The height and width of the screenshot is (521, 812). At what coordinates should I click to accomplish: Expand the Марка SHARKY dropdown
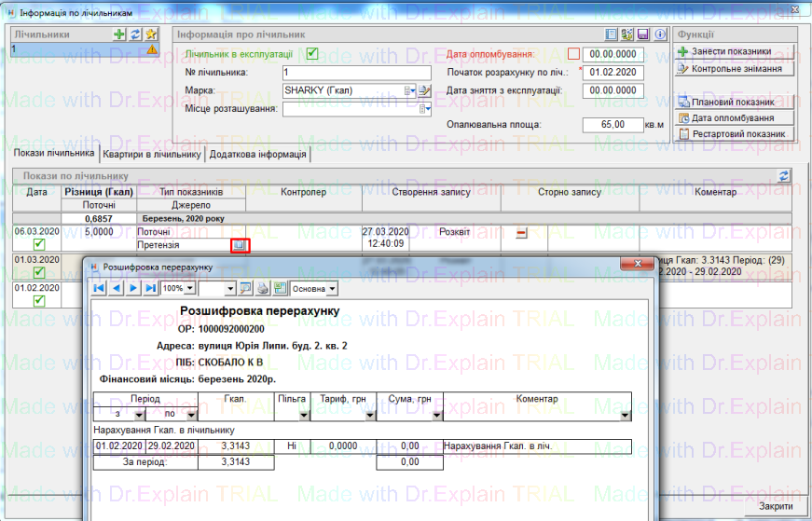[x=408, y=90]
